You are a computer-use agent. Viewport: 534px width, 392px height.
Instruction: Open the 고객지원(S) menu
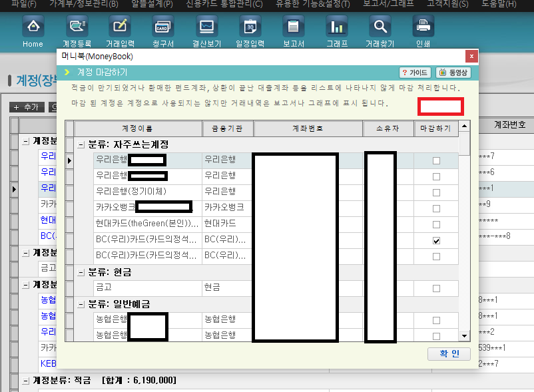click(447, 4)
